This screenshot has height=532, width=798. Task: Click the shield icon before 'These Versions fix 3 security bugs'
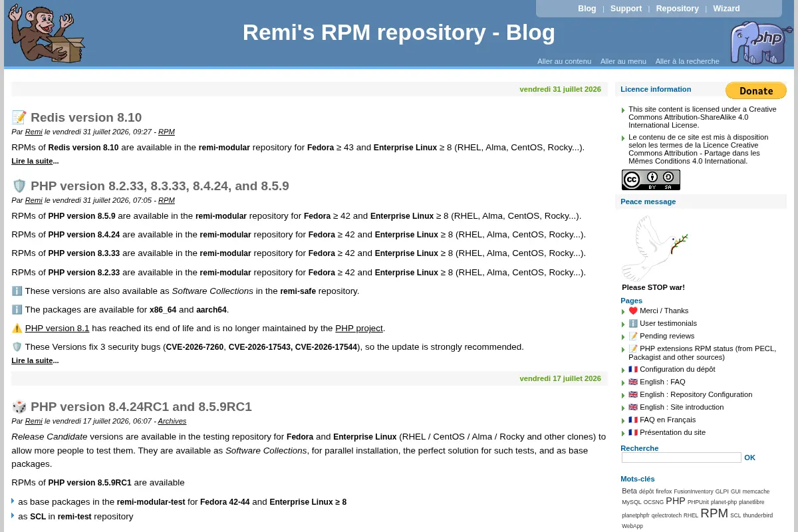pyautogui.click(x=17, y=346)
